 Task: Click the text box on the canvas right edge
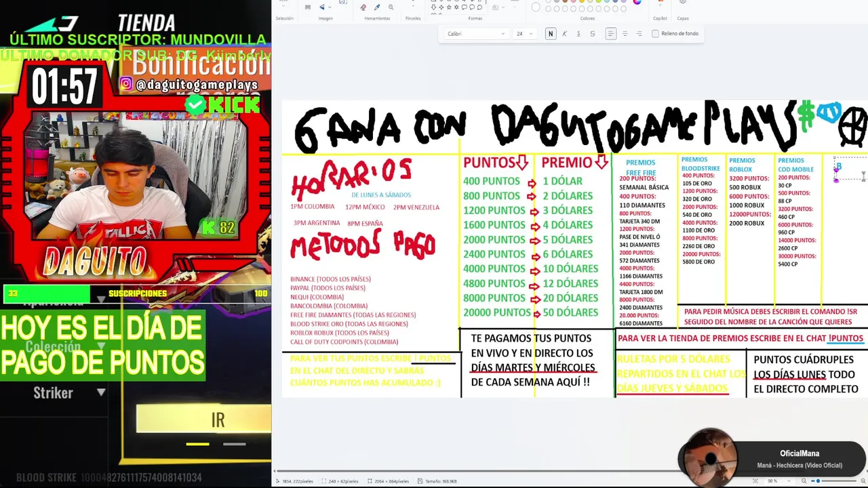point(850,169)
